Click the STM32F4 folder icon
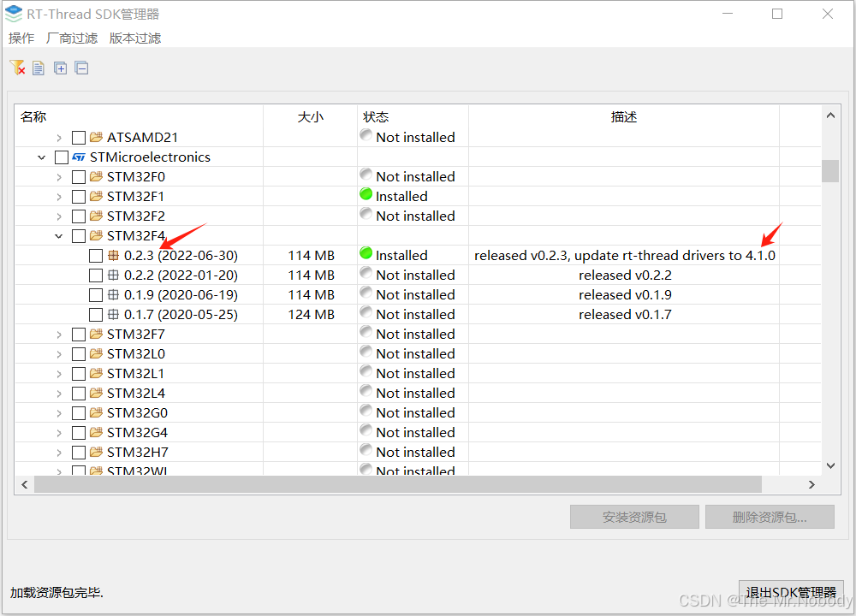 point(96,235)
